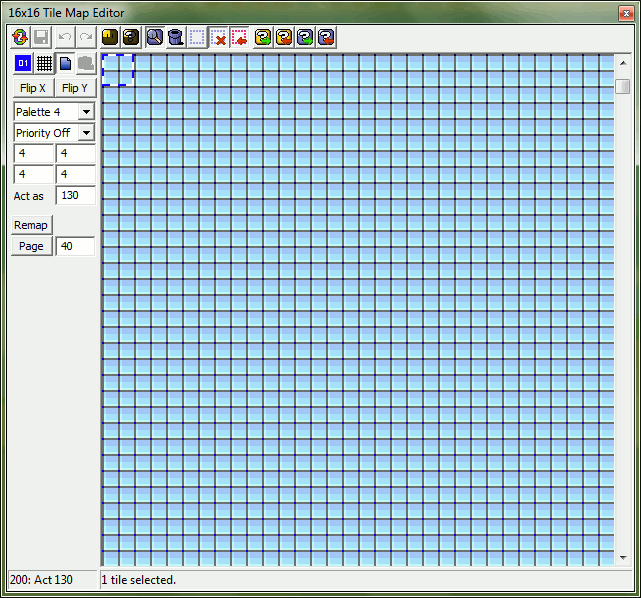Click the Page button

pos(31,246)
